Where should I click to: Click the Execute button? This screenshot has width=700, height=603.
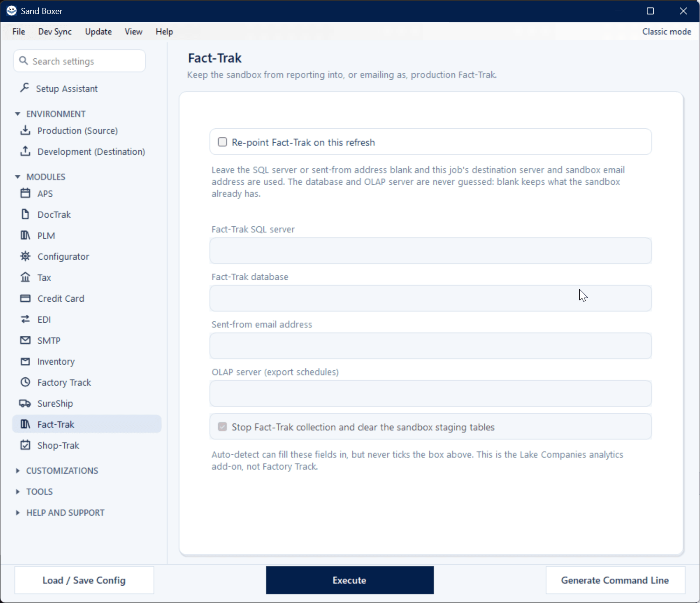350,580
